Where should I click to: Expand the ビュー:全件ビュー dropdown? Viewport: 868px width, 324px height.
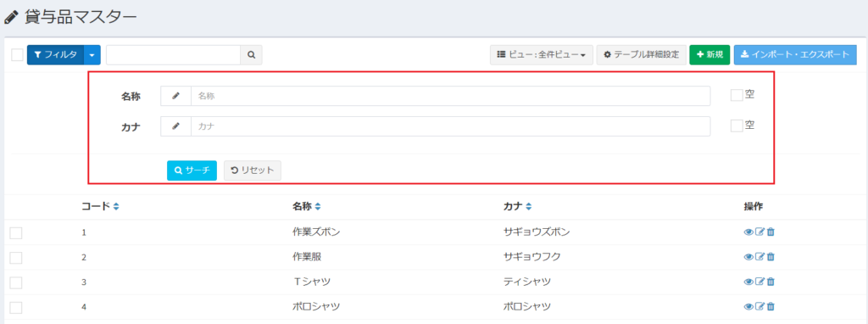(x=542, y=55)
